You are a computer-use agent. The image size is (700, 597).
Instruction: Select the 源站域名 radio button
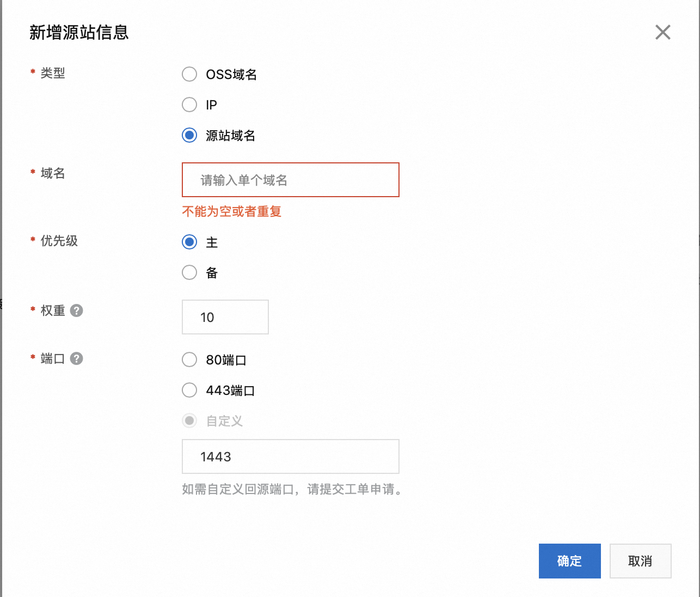click(x=189, y=135)
